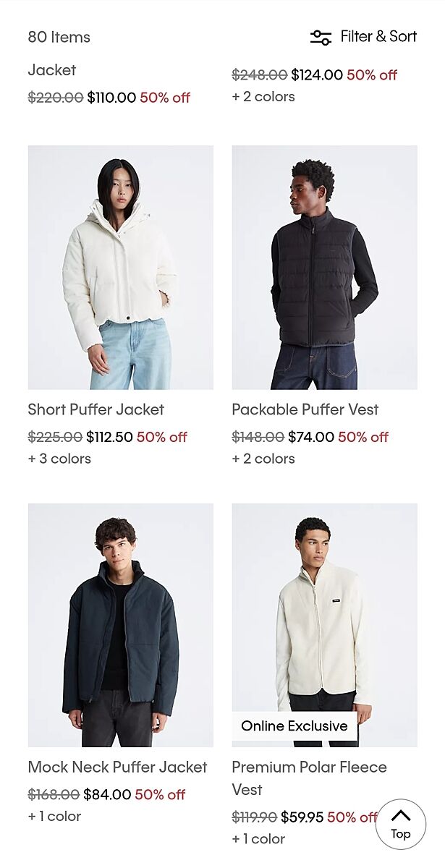This screenshot has height=868, width=445.
Task: Open the Short Puffer Jacket title link
Action: pyautogui.click(x=96, y=409)
